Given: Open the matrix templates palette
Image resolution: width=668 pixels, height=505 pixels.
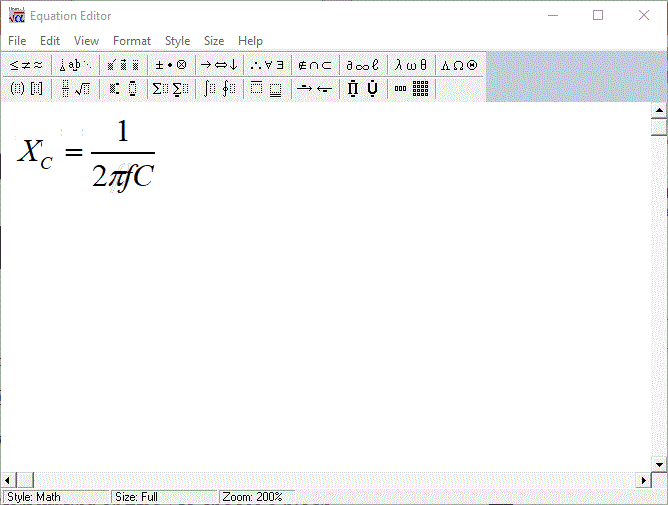Looking at the screenshot, I should click(412, 89).
